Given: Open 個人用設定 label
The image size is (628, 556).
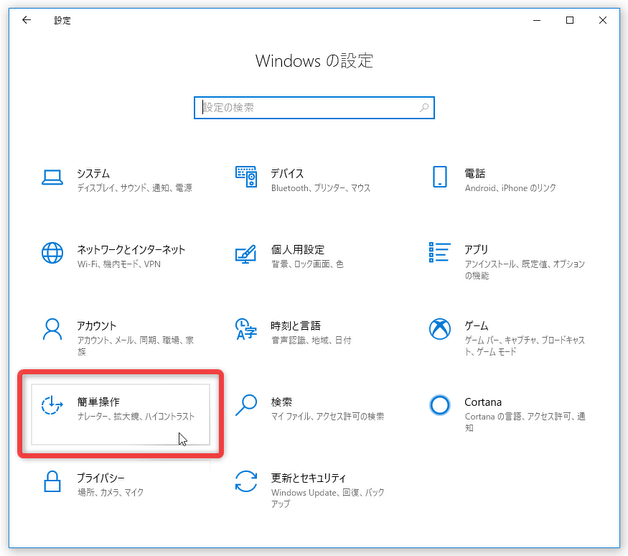Looking at the screenshot, I should pyautogui.click(x=298, y=250).
